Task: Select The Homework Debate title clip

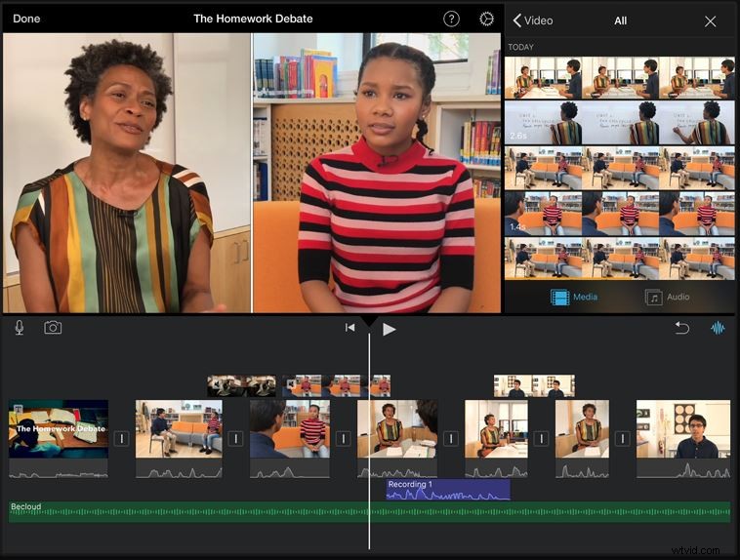Action: pos(59,429)
